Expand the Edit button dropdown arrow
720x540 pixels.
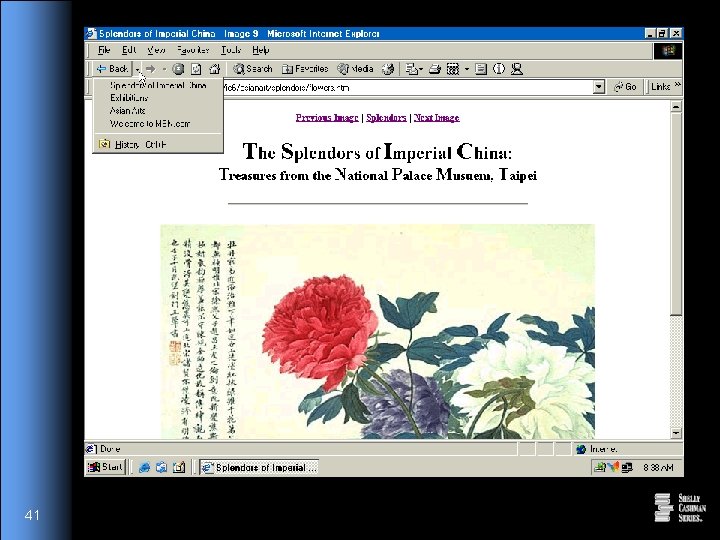(x=467, y=69)
